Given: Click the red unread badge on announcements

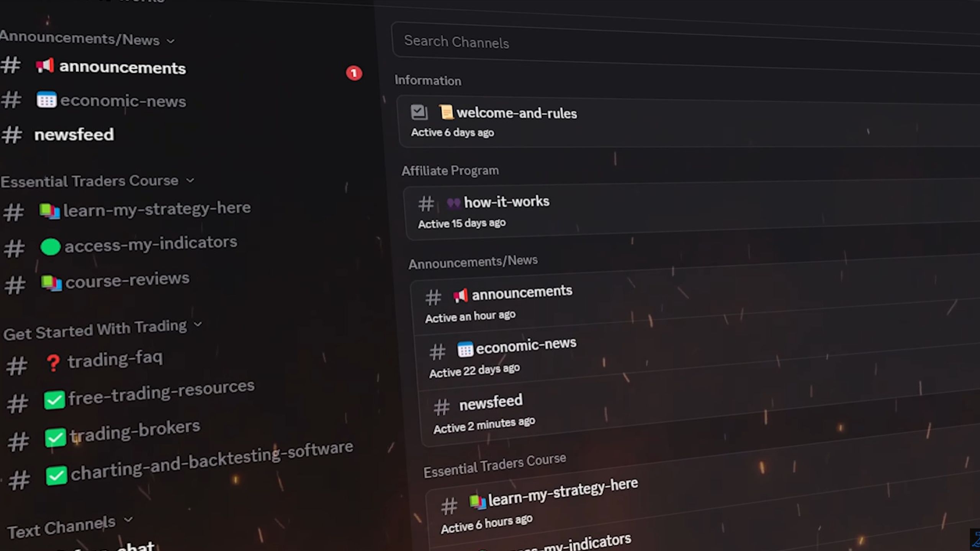Looking at the screenshot, I should (354, 73).
